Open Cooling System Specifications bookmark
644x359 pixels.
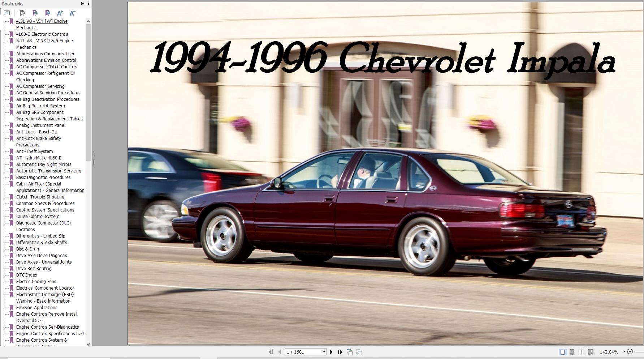point(45,210)
